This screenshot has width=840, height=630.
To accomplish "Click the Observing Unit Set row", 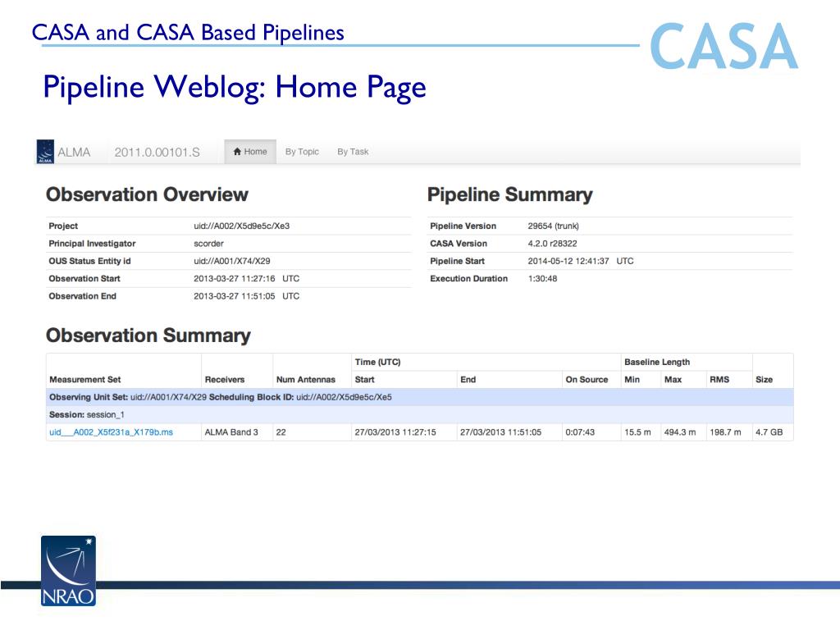I will [419, 398].
